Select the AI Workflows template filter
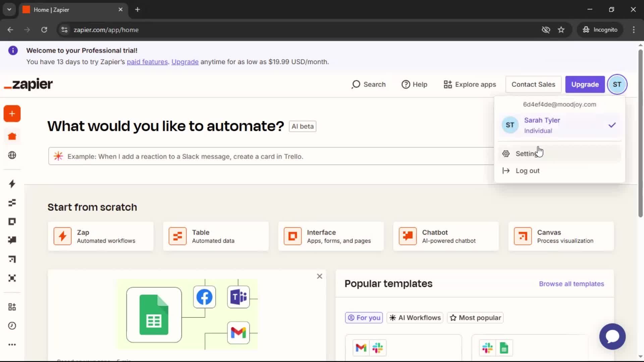 415,318
